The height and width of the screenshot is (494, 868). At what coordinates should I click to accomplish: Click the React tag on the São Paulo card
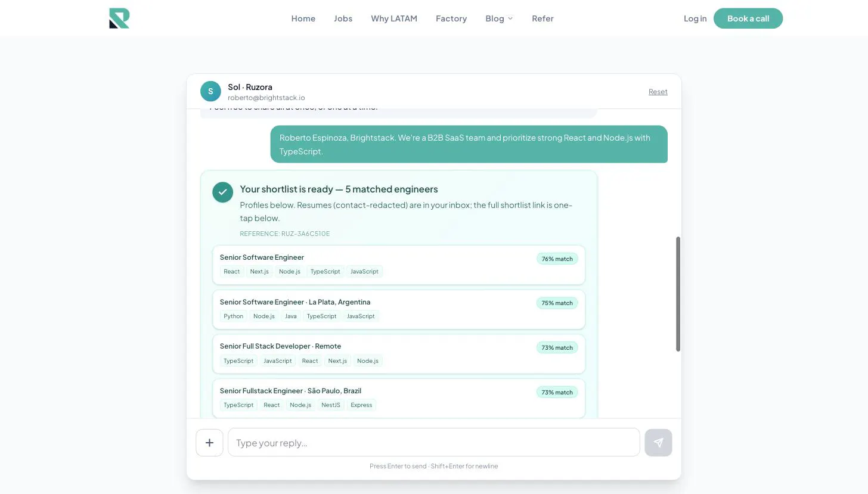coord(272,405)
